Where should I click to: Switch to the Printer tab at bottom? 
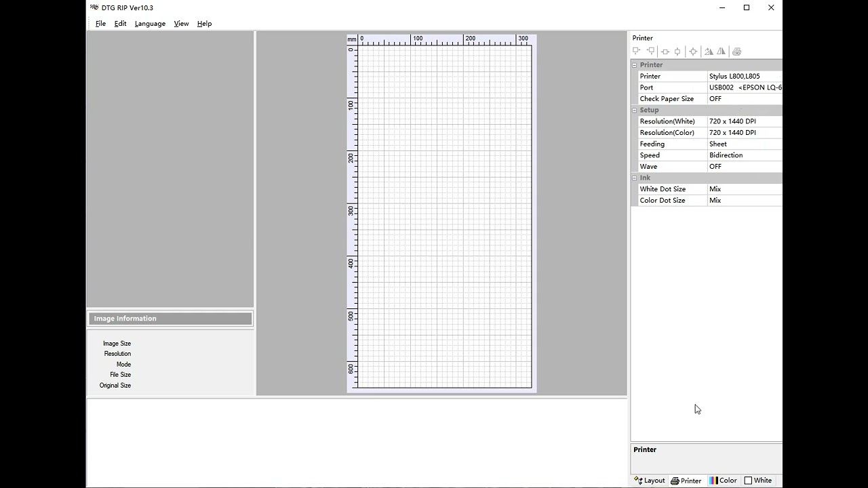pyautogui.click(x=686, y=481)
